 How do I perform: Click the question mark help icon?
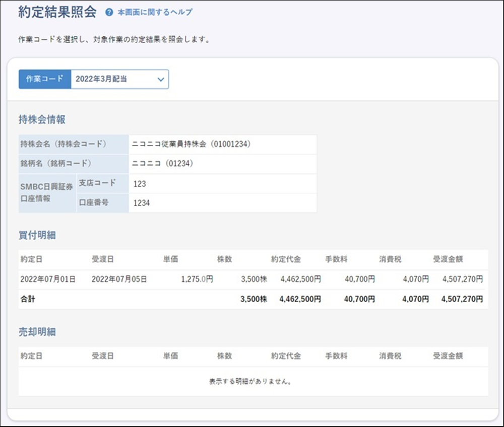[109, 13]
